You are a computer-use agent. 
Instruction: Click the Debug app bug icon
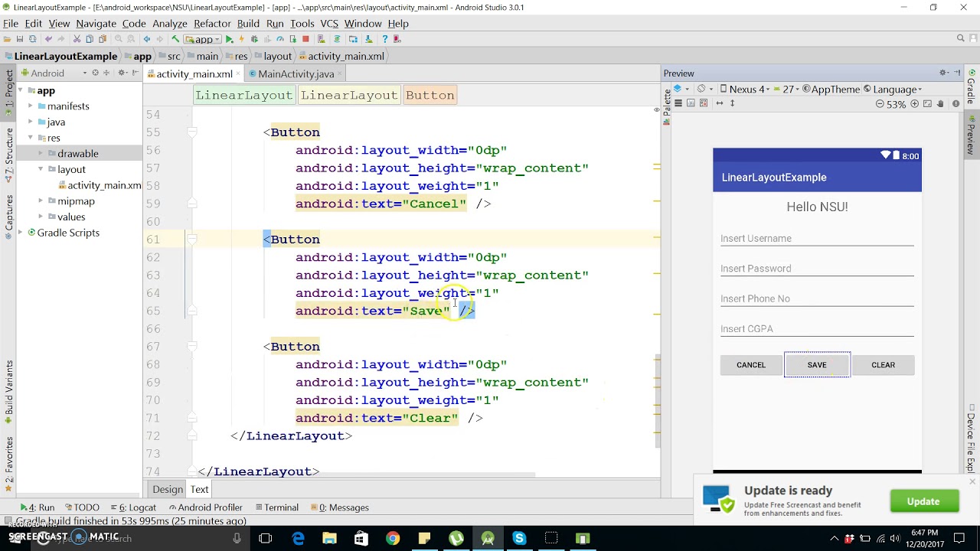(x=254, y=39)
